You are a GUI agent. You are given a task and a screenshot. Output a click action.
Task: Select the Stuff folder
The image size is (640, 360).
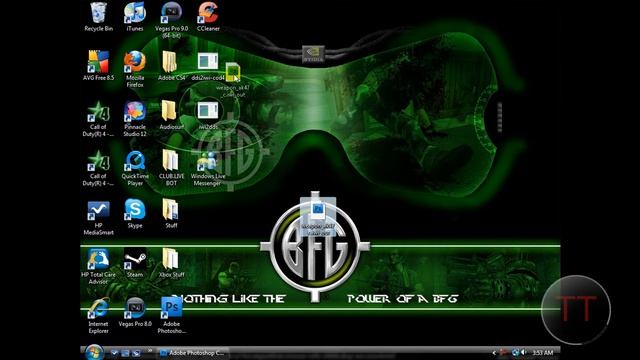[x=171, y=213]
